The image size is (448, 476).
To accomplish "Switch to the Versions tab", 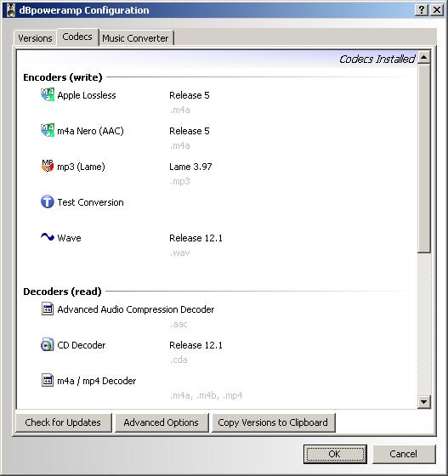I will tap(35, 38).
